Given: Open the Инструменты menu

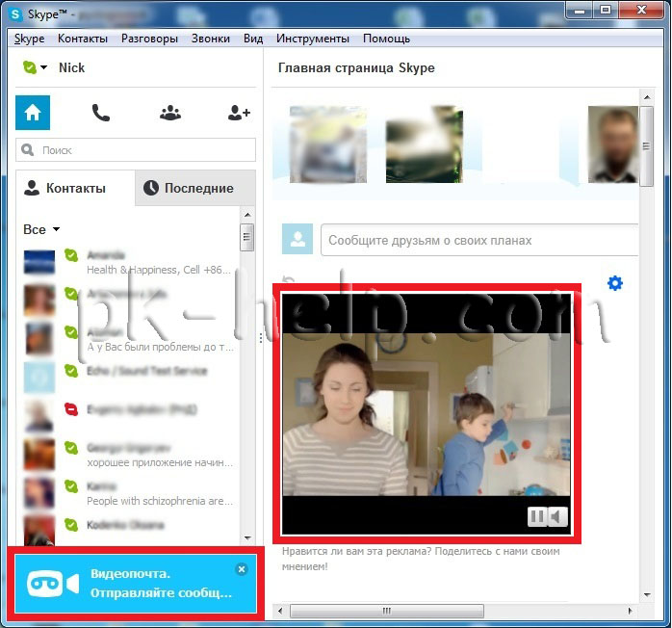Looking at the screenshot, I should tap(313, 39).
